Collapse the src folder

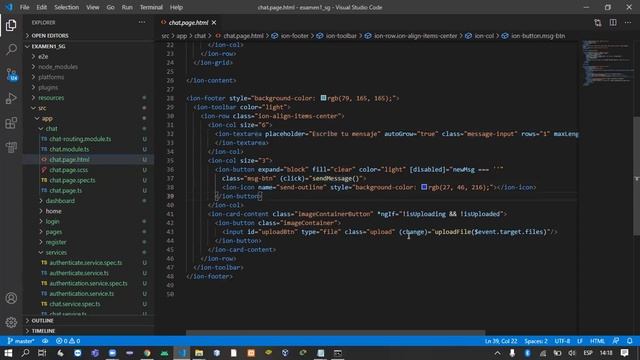(x=88, y=108)
